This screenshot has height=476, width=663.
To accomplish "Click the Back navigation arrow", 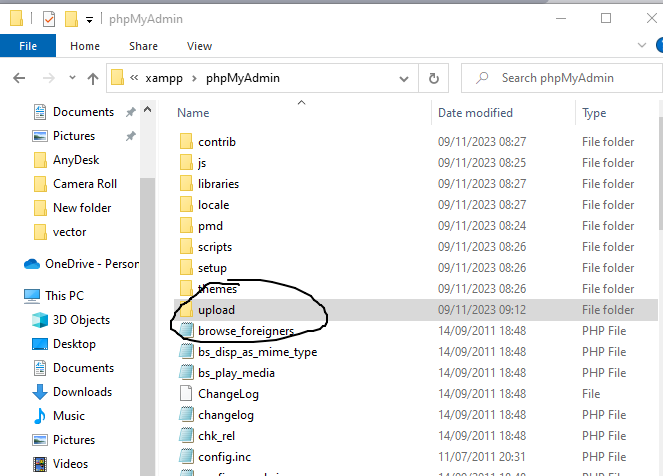I will click(x=19, y=78).
